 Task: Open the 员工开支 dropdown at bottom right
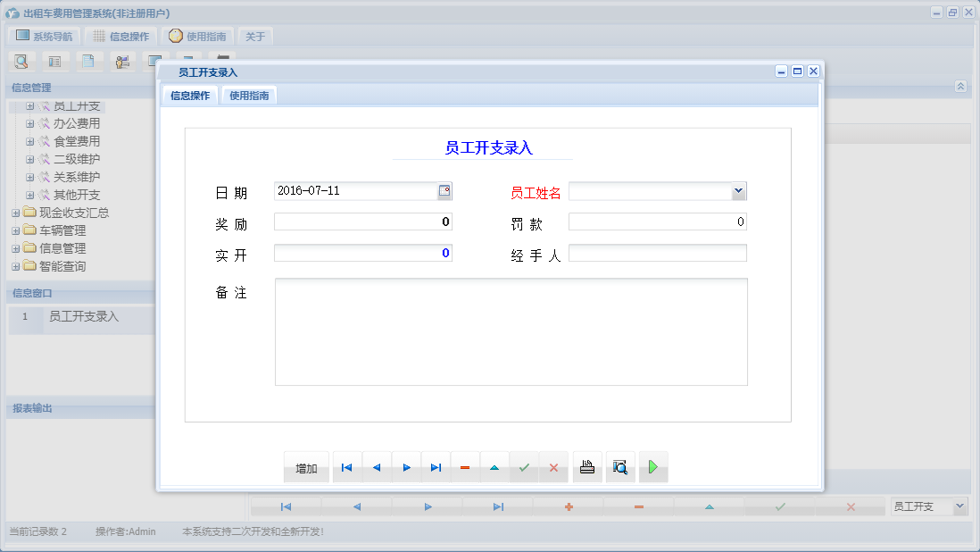click(x=959, y=506)
